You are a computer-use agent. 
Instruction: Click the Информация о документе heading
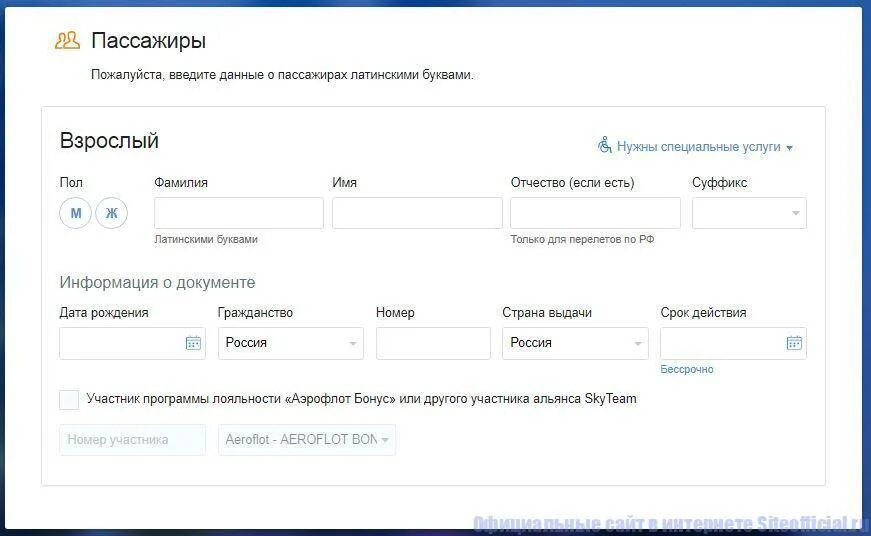coord(157,282)
